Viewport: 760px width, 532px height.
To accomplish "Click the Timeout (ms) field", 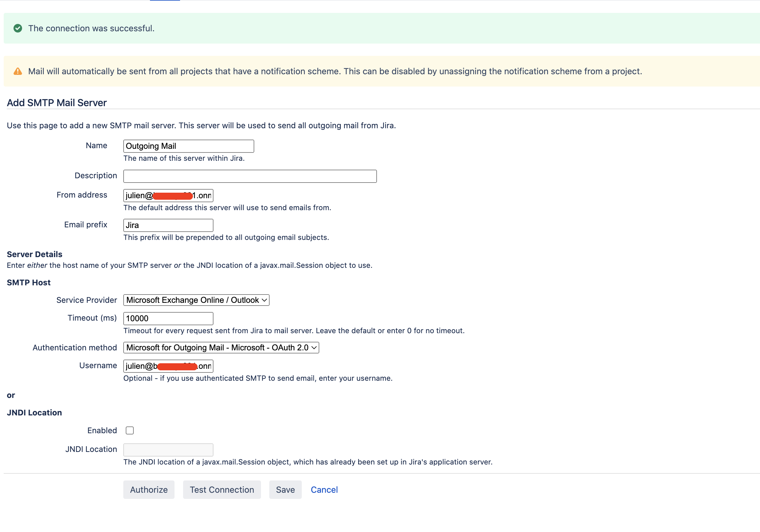I will [x=168, y=318].
